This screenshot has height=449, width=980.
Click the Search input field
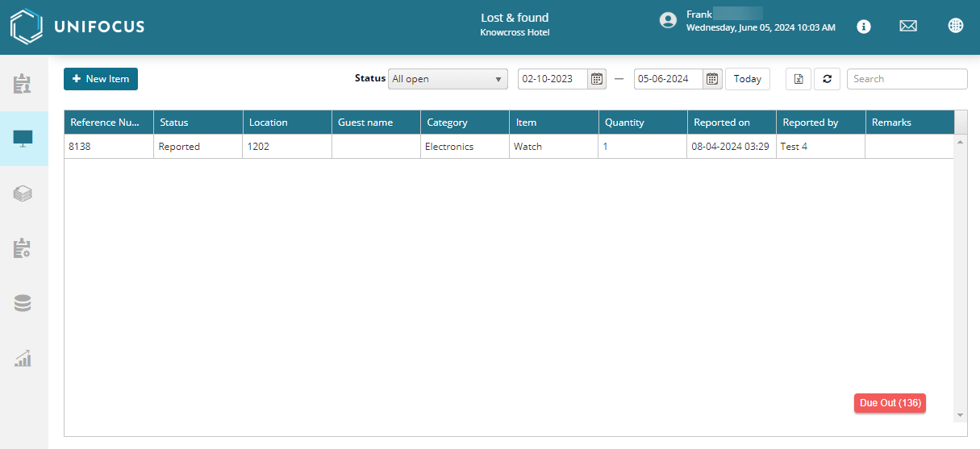point(907,79)
